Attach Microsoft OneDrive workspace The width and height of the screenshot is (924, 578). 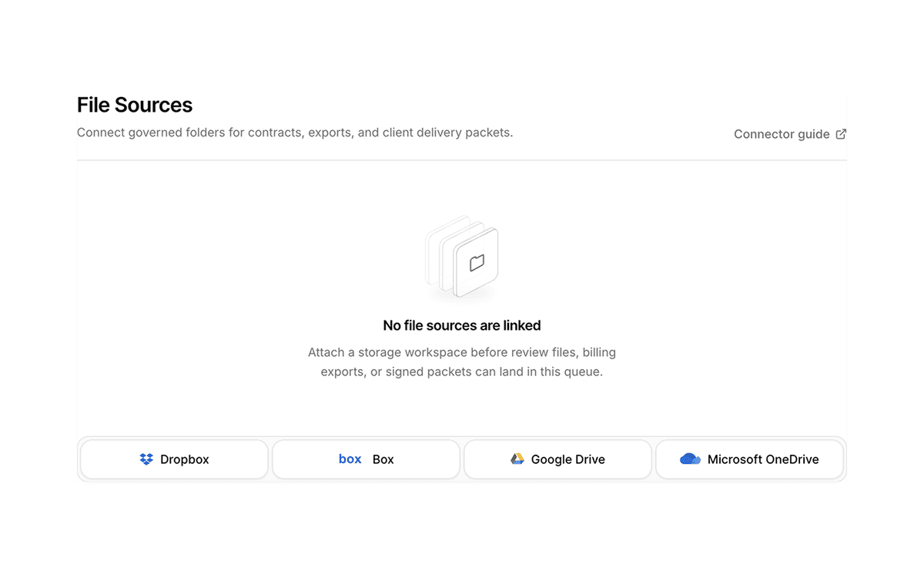tap(749, 459)
